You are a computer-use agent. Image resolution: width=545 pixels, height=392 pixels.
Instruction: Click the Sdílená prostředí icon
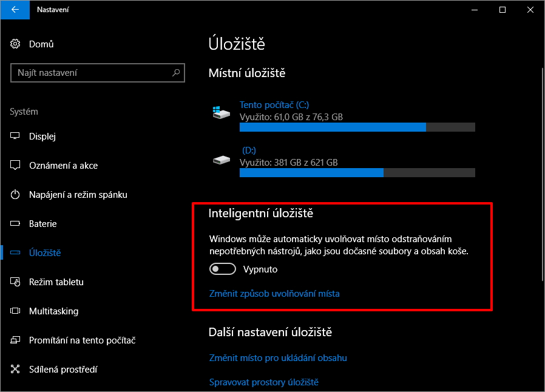click(16, 370)
